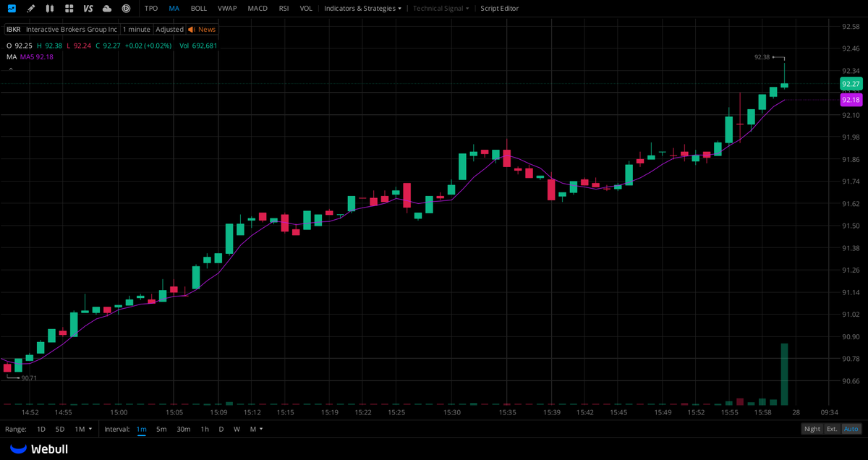The height and width of the screenshot is (460, 868).
Task: Click the tall green volume bar
Action: [784, 374]
